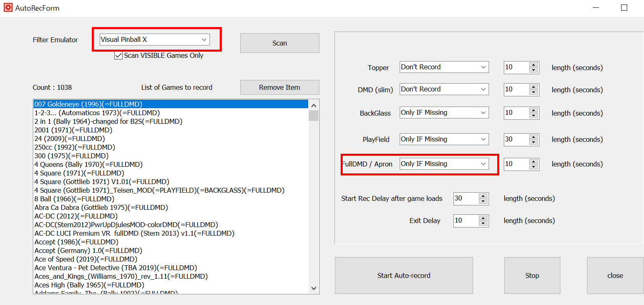Click the close button at bottom right
The width and height of the screenshot is (644, 305).
tap(615, 275)
